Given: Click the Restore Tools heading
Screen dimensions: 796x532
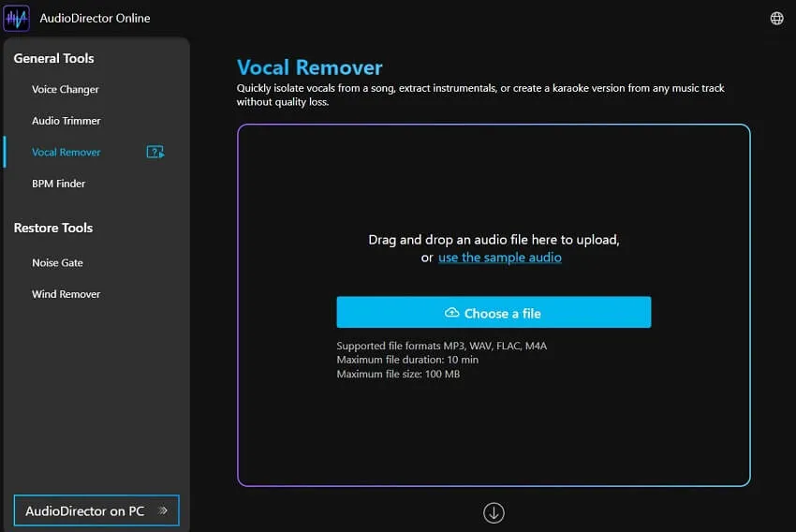Looking at the screenshot, I should pos(53,228).
